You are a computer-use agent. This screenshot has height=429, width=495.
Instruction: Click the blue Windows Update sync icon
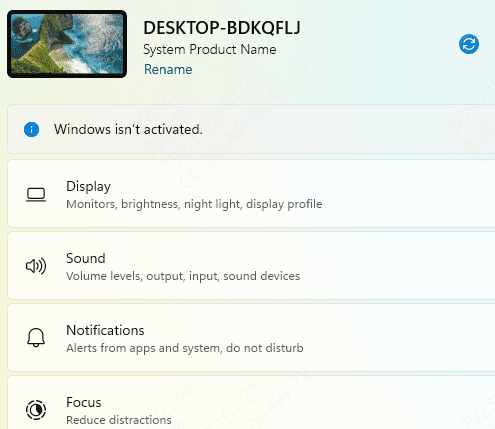[x=469, y=44]
